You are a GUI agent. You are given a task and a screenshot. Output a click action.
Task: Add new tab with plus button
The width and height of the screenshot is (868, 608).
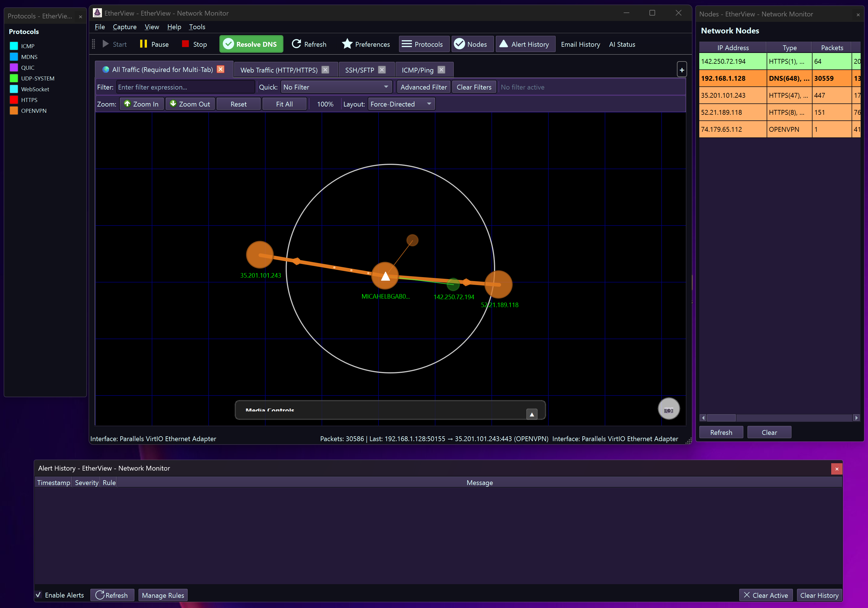coord(682,70)
